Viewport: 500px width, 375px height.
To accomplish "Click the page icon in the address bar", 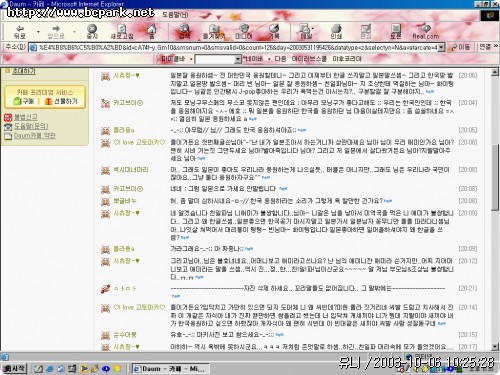I will tap(33, 48).
